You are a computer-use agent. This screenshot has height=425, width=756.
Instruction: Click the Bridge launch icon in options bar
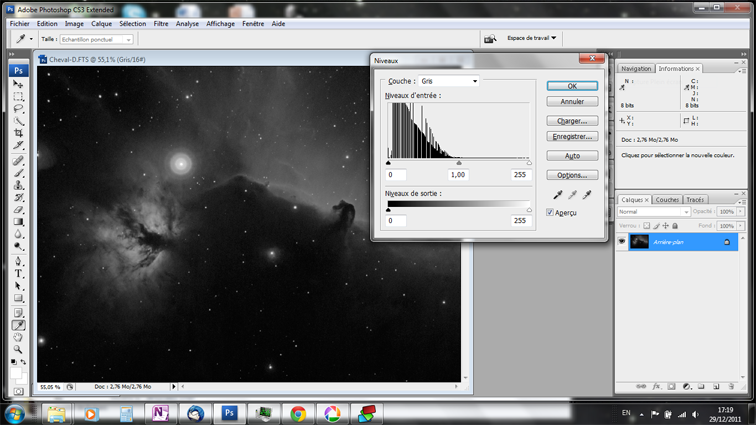[490, 39]
